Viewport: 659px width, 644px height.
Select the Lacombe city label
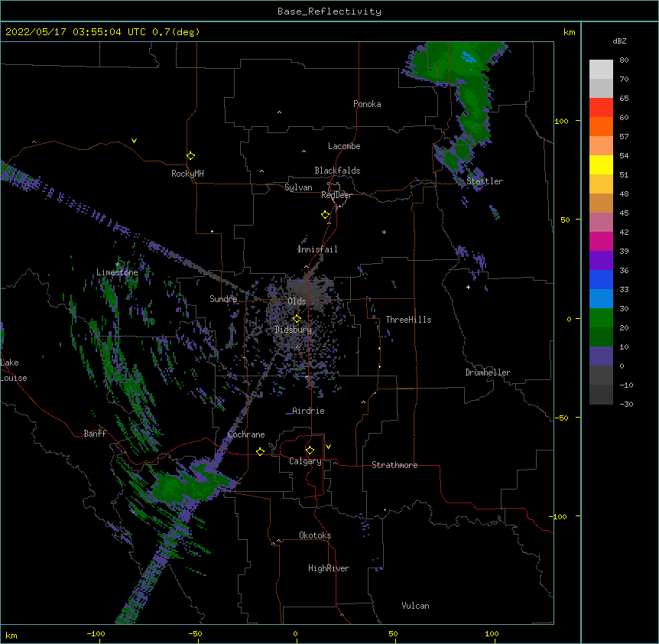pos(344,146)
